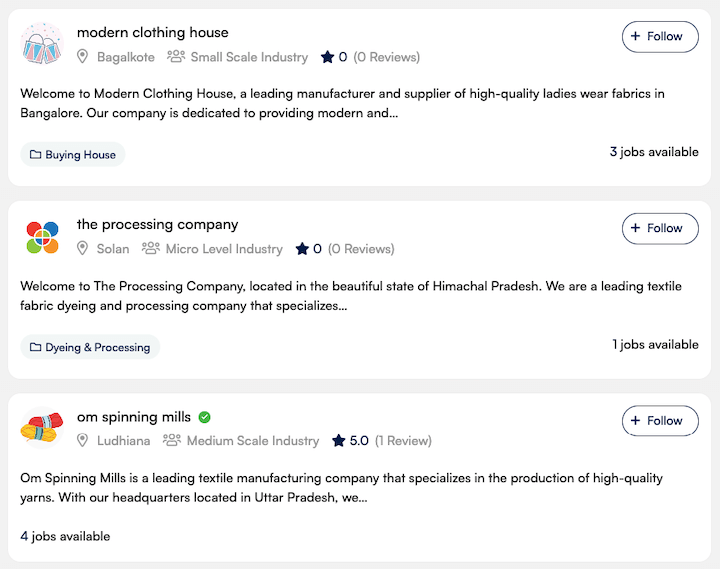Follow the processing company
The height and width of the screenshot is (569, 720).
click(x=660, y=229)
